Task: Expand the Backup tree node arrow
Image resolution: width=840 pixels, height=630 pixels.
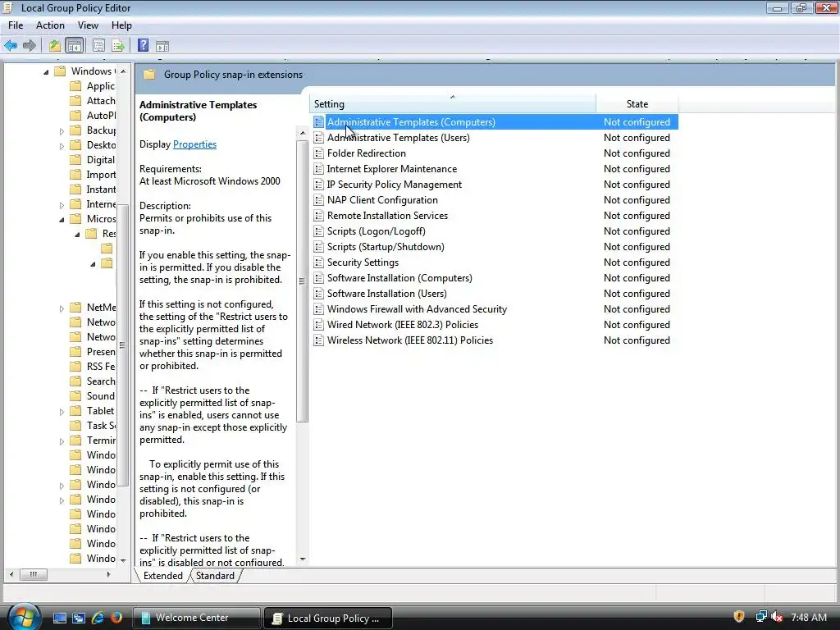Action: click(x=62, y=130)
